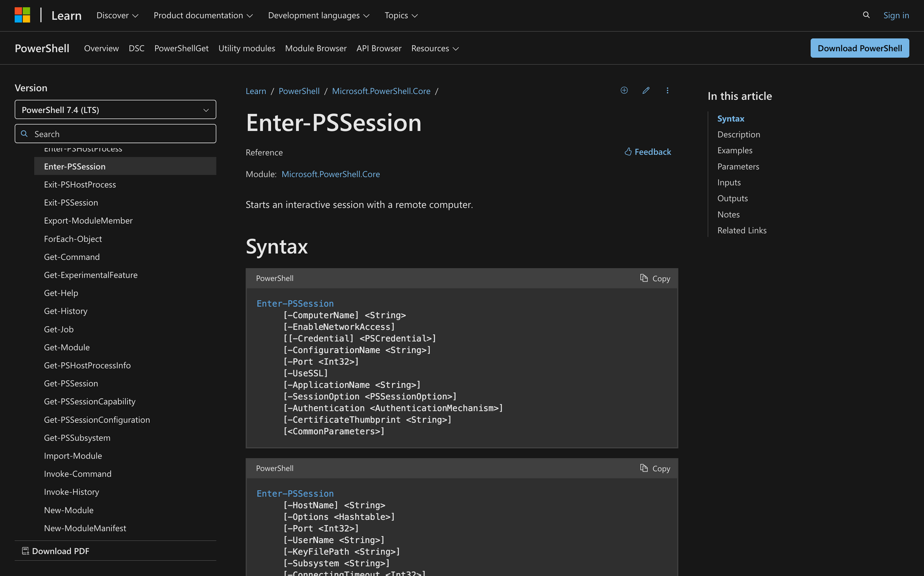Click the Download PDF icon

pos(25,551)
